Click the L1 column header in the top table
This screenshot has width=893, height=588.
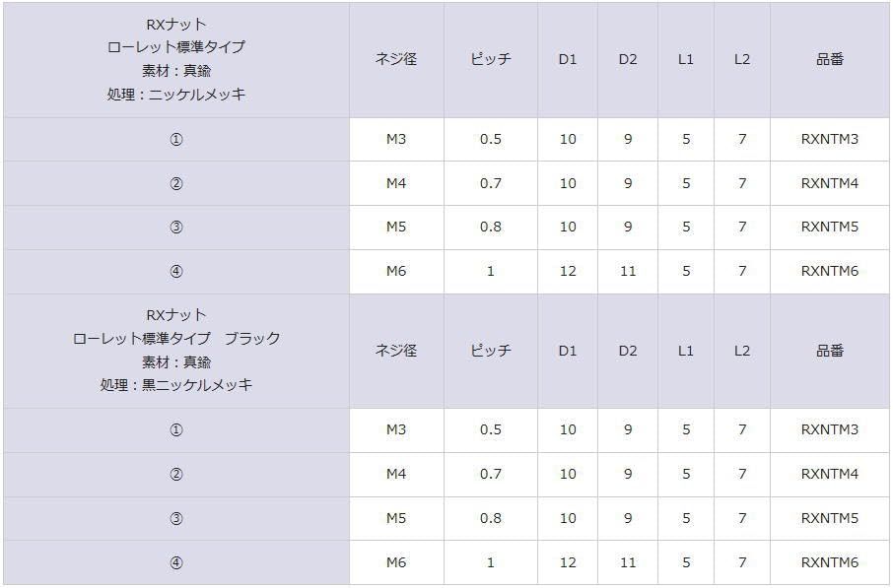click(x=686, y=59)
